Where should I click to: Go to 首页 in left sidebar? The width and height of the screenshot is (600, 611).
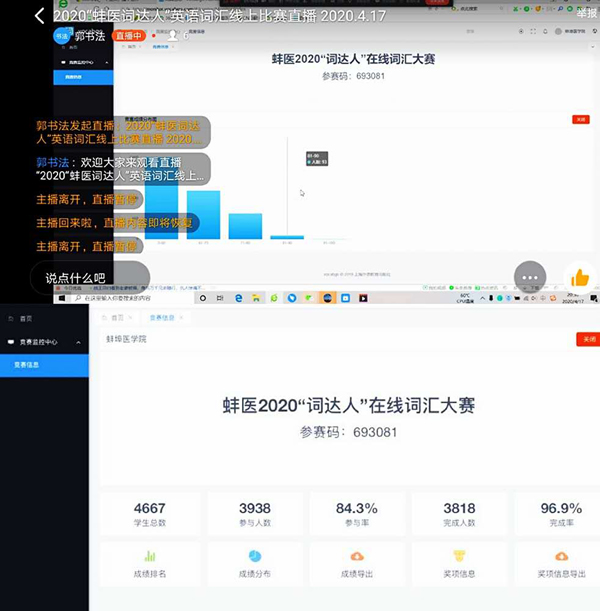coord(26,318)
